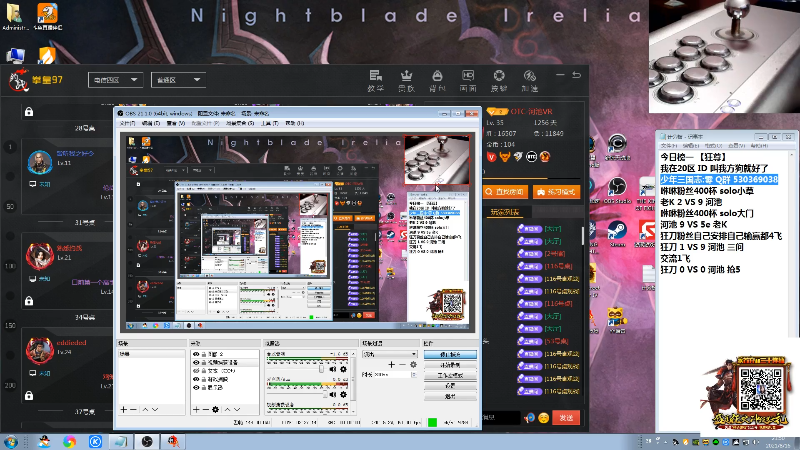The height and width of the screenshot is (450, 800).
Task: Click the crown icon in lobby toolbar
Action: click(406, 81)
